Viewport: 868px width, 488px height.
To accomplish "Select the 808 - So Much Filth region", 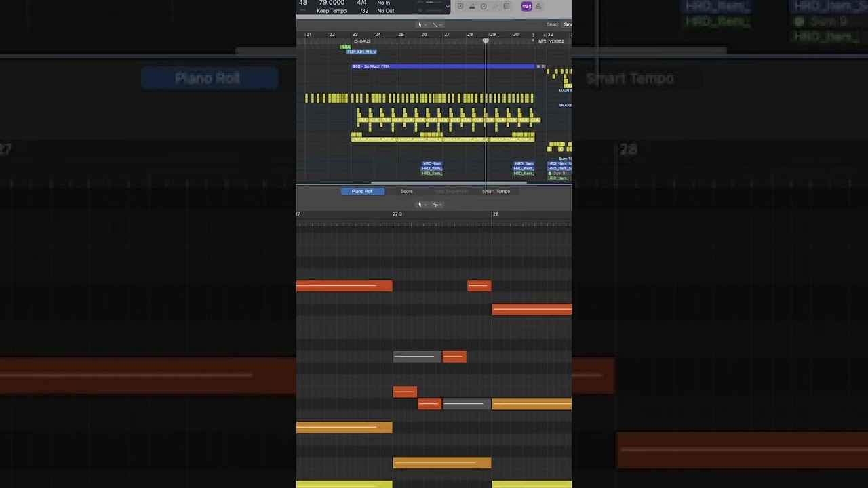I will point(443,66).
